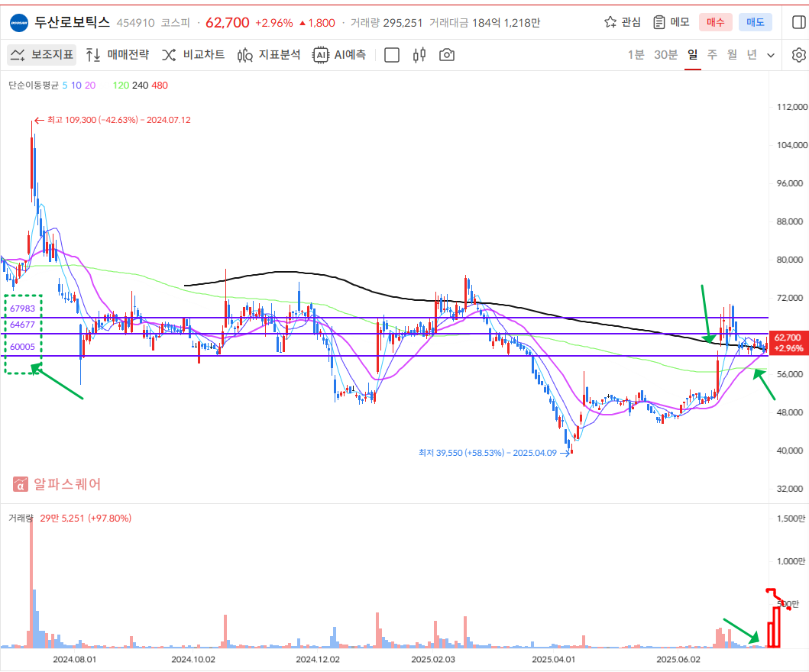Click the Doosan company logo icon

[x=19, y=23]
